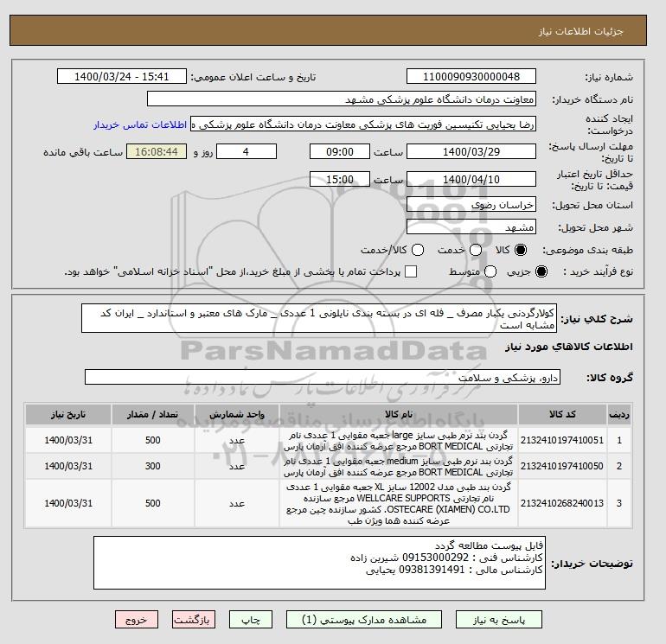Click the تعداد / مقدار column header

click(153, 414)
